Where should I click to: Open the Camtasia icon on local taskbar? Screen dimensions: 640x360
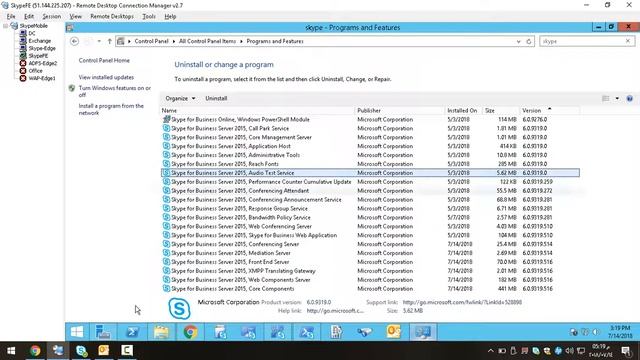tap(127, 351)
